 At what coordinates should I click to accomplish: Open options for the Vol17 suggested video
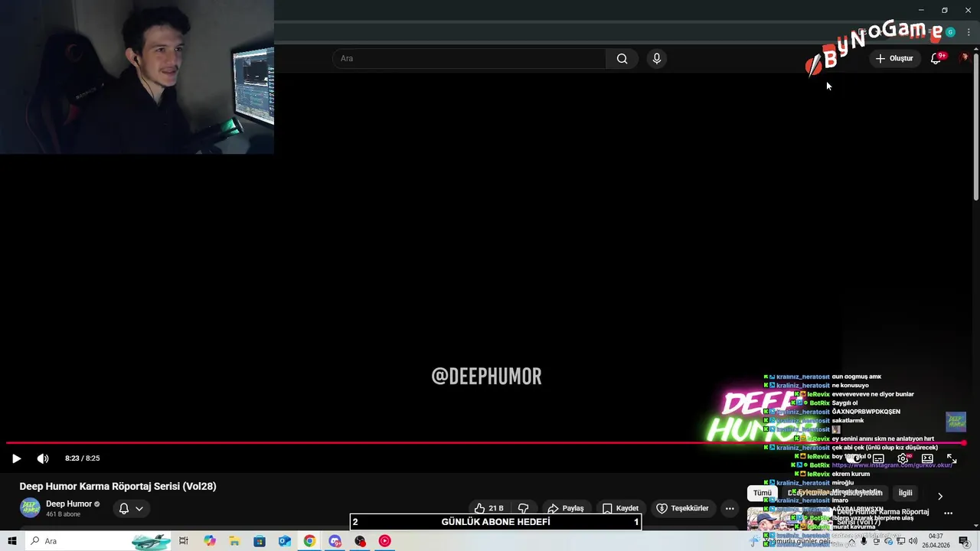(948, 514)
